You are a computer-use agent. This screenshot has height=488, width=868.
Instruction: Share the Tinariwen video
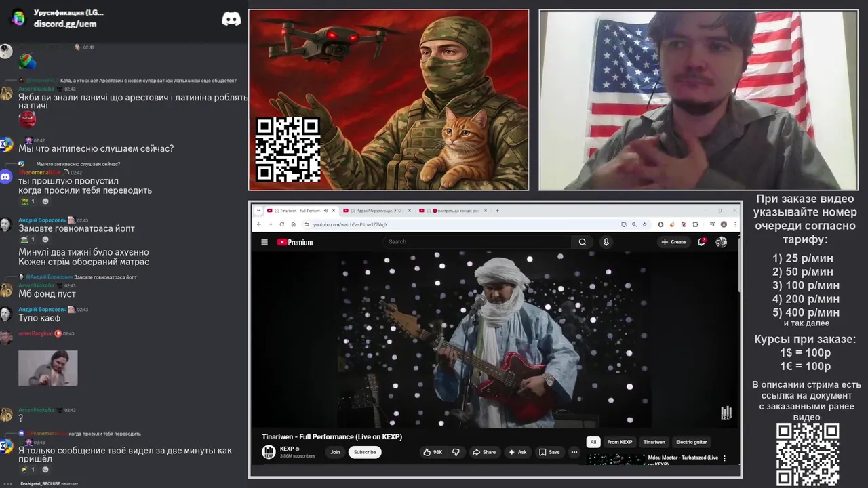coord(484,452)
